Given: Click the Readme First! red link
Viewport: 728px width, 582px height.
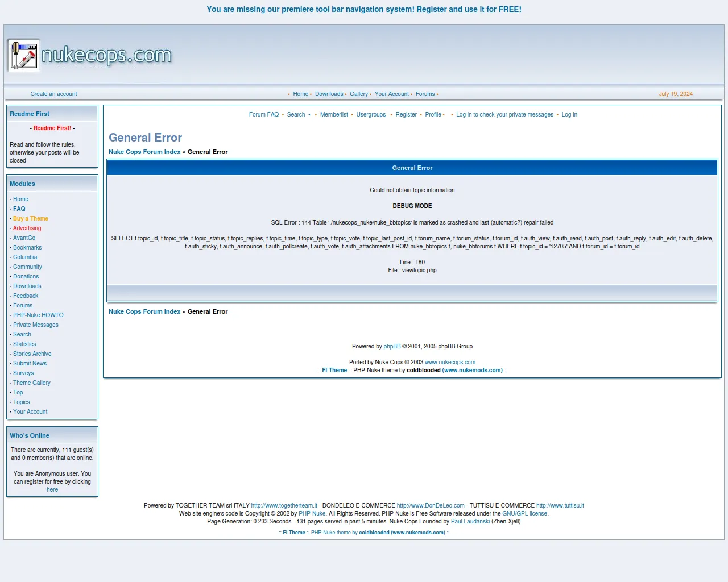Looking at the screenshot, I should (52, 128).
